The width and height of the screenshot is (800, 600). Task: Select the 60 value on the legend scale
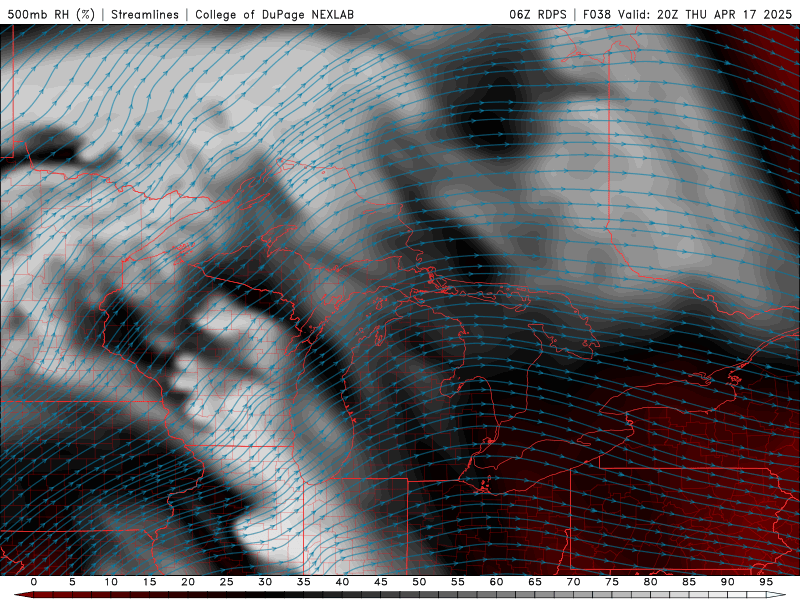coord(496,582)
